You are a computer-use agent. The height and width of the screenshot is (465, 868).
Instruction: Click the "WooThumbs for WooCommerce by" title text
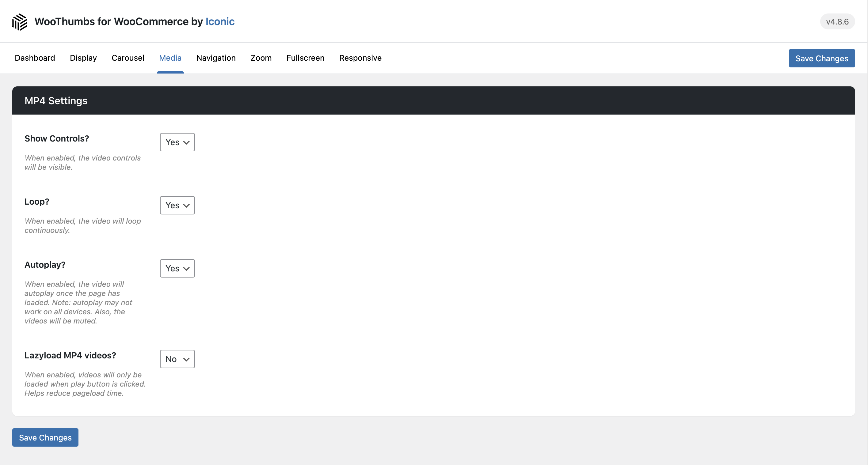click(119, 21)
